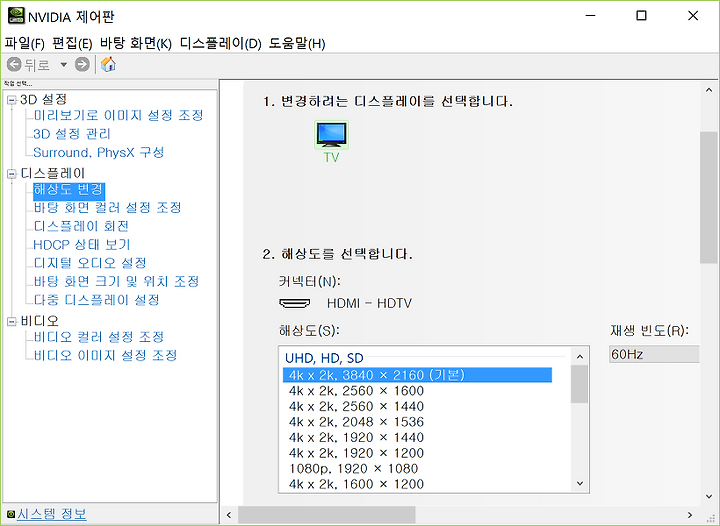Open the 도움말(H) menu

[297, 44]
